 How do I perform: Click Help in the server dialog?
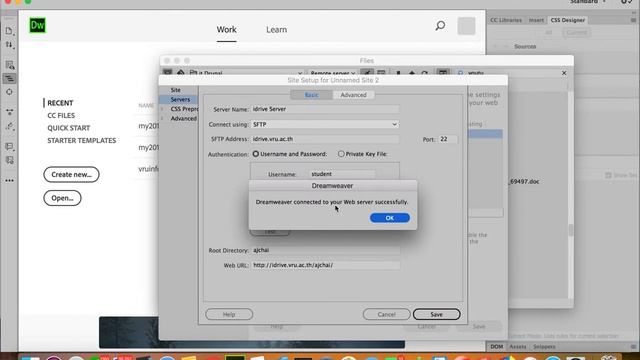point(229,314)
